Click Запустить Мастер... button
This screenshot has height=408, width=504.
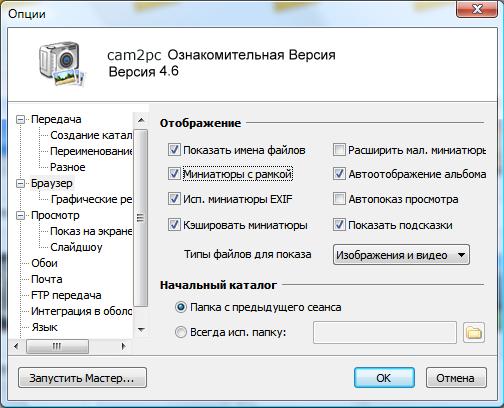[x=82, y=378]
